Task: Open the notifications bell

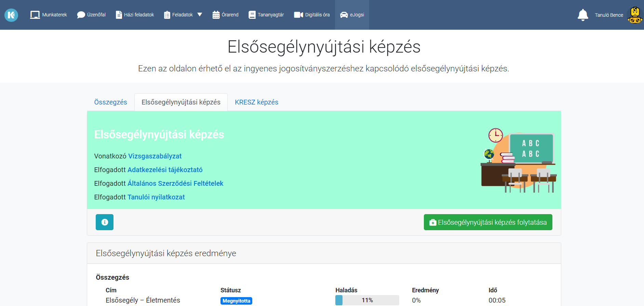Action: point(583,15)
